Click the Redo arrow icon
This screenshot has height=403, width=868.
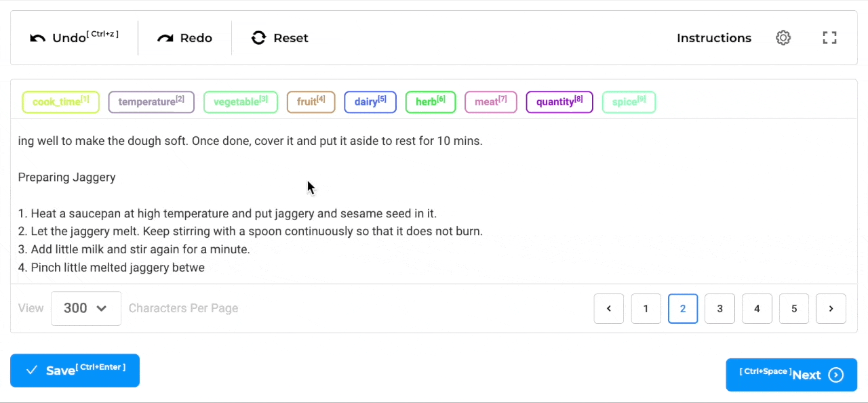click(165, 39)
